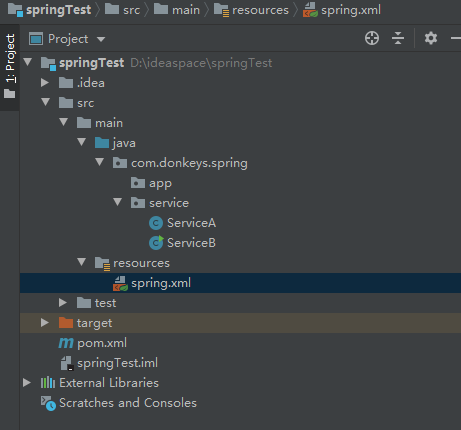
Task: Click src in the breadcrumb bar
Action: (131, 10)
